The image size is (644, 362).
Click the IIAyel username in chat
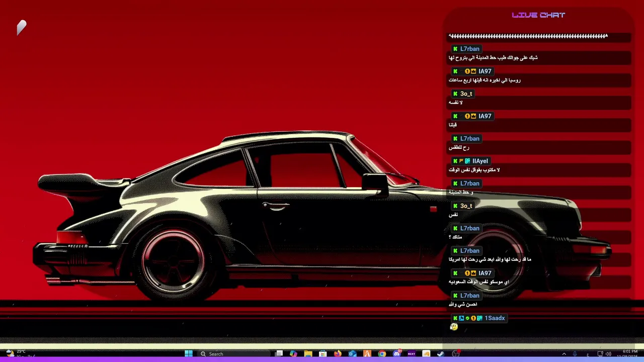[480, 161]
